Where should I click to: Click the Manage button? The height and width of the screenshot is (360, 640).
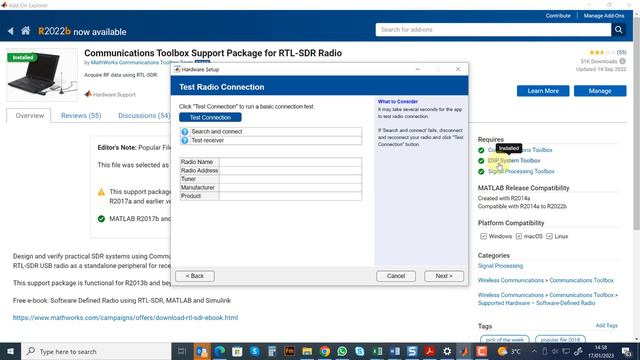pos(600,91)
